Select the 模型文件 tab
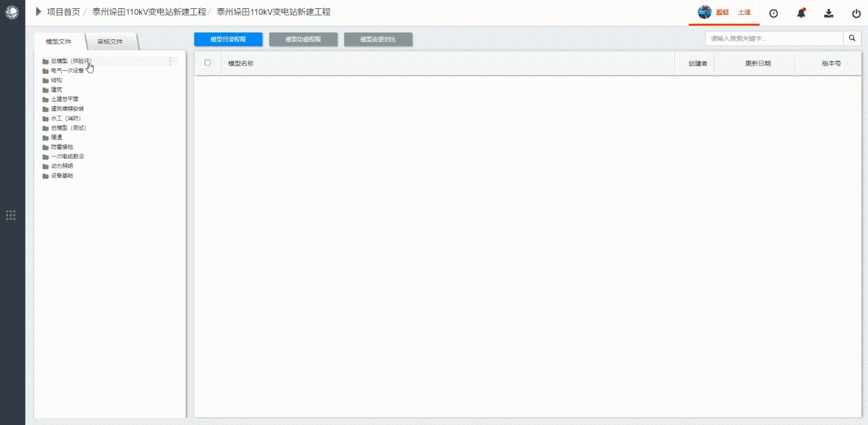The height and width of the screenshot is (425, 868). pos(58,42)
